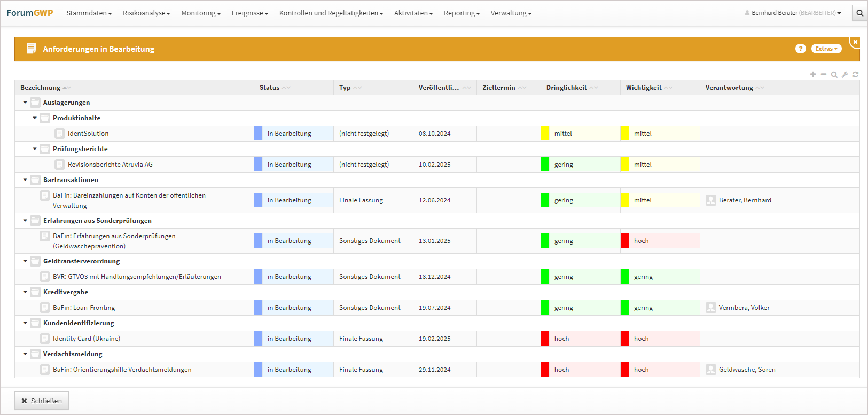868x415 pixels.
Task: Refresh the table with the reload icon
Action: click(855, 75)
